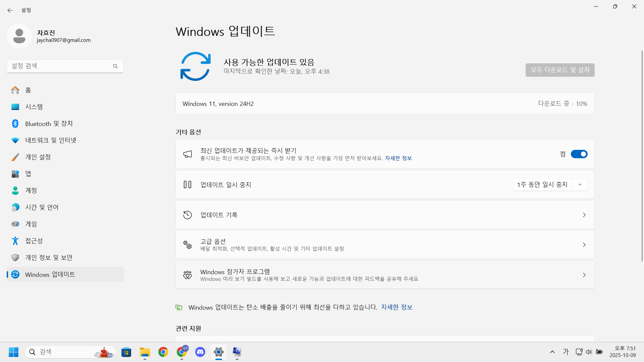Open the Windows Start button

click(13, 352)
